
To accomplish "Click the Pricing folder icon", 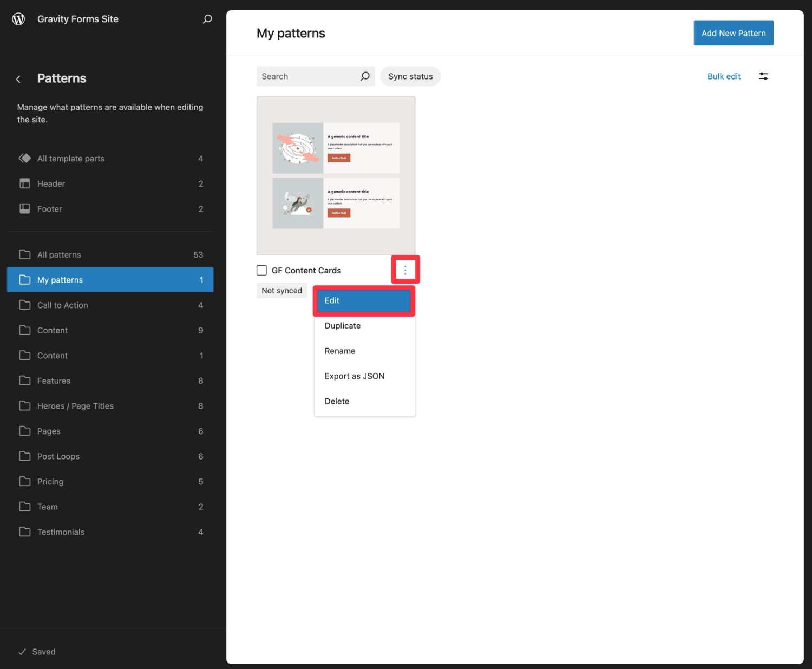I will tap(25, 481).
